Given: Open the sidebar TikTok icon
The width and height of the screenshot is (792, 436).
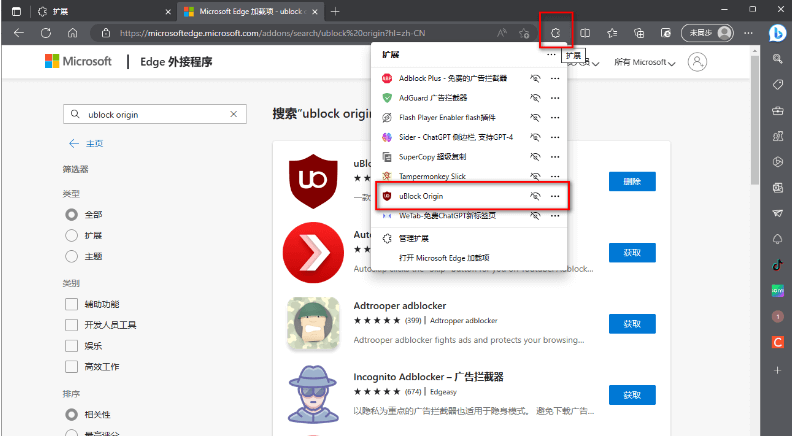Looking at the screenshot, I should tap(778, 265).
